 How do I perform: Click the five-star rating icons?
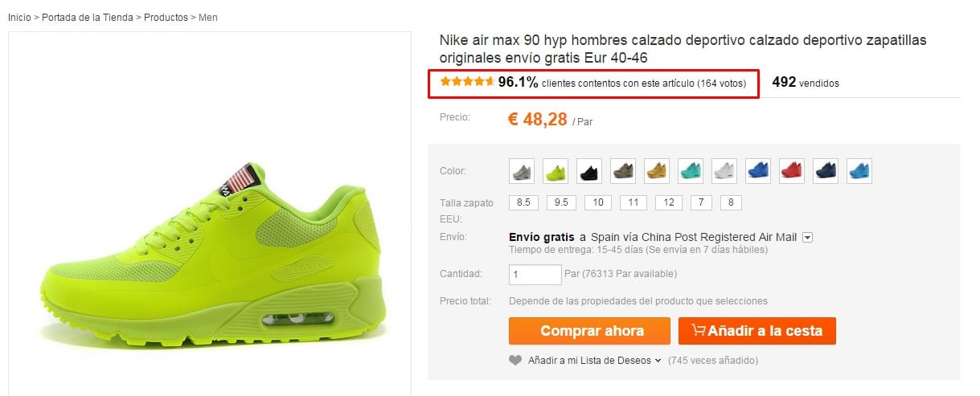(467, 82)
